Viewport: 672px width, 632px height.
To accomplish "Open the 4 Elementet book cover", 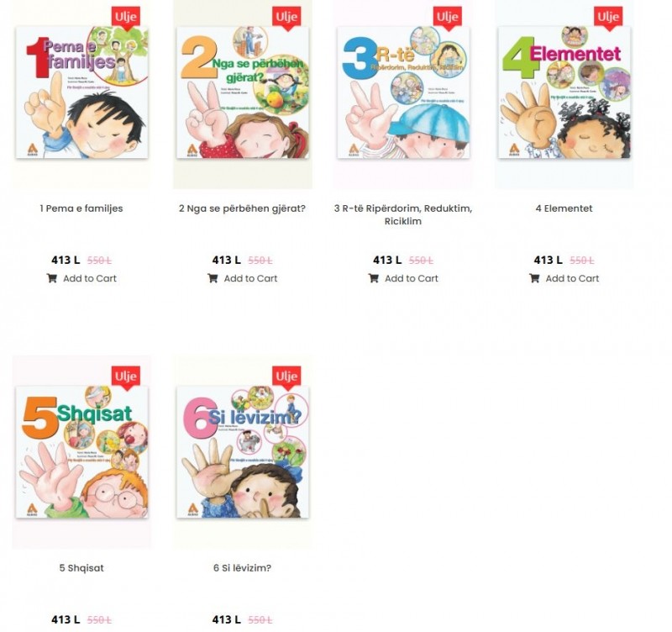I will coord(564,92).
